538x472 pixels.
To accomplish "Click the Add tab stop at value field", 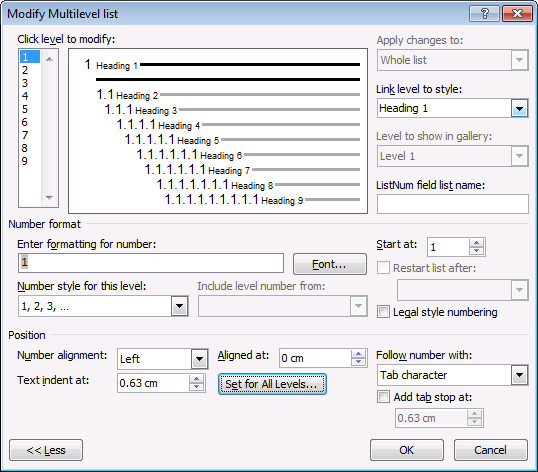I will coord(431,418).
